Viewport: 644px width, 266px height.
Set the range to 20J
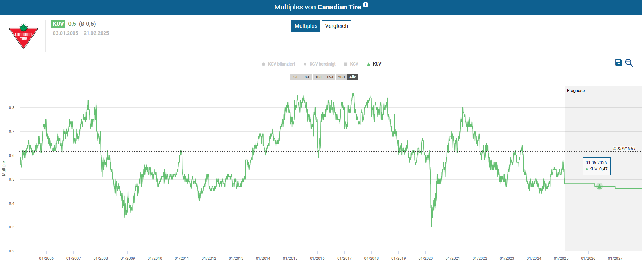341,77
